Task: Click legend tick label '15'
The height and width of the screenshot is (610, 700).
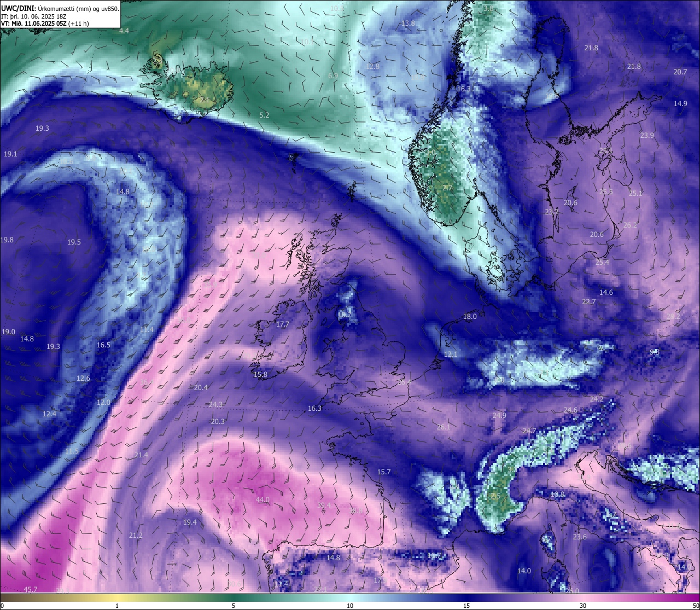Action: [466, 606]
